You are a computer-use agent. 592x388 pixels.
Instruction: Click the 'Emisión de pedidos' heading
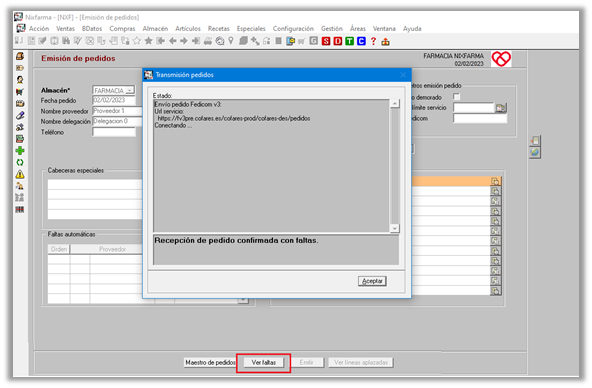click(x=78, y=59)
